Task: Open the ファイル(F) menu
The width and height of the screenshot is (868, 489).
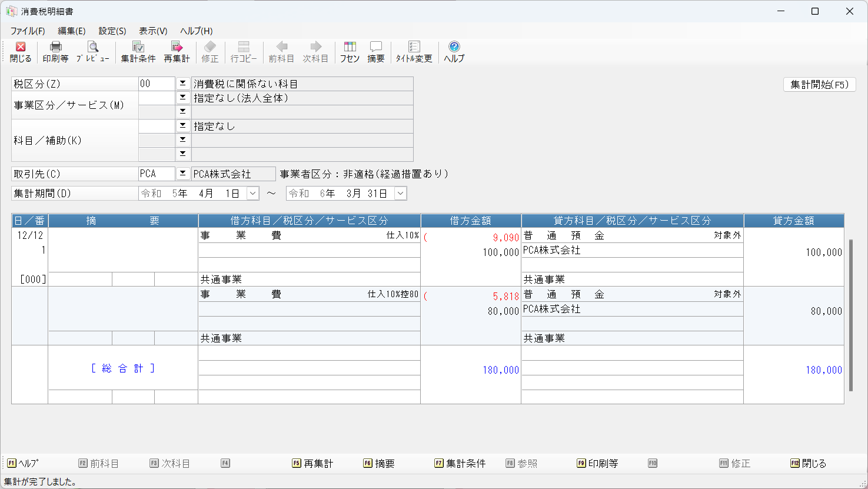Action: coord(27,31)
